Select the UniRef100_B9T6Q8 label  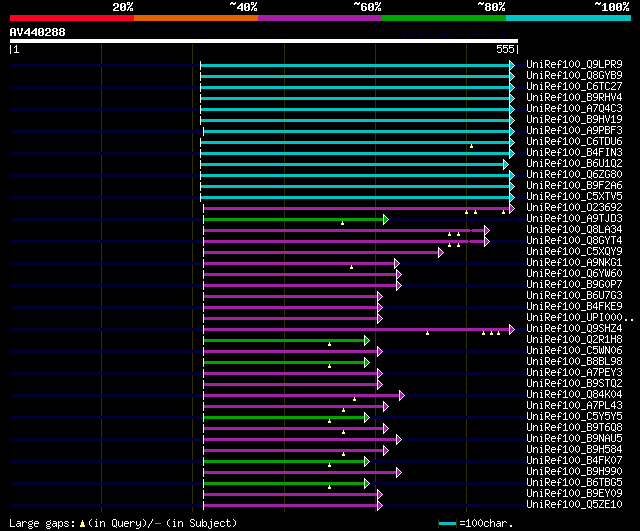tap(574, 428)
